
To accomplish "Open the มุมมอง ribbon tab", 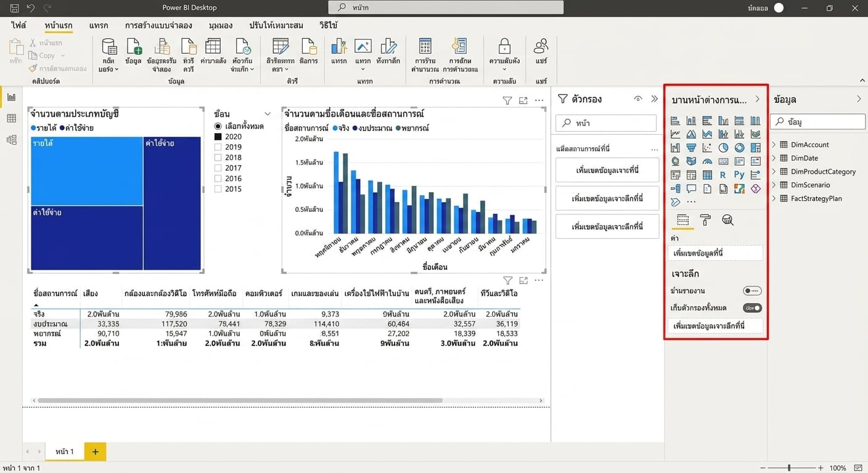I will (221, 25).
